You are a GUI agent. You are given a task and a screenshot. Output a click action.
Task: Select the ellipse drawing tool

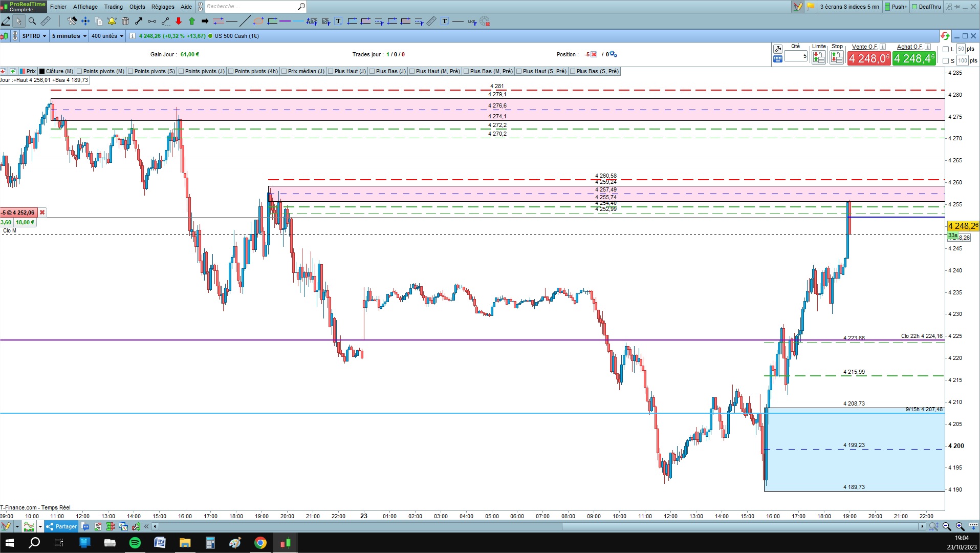pos(258,21)
